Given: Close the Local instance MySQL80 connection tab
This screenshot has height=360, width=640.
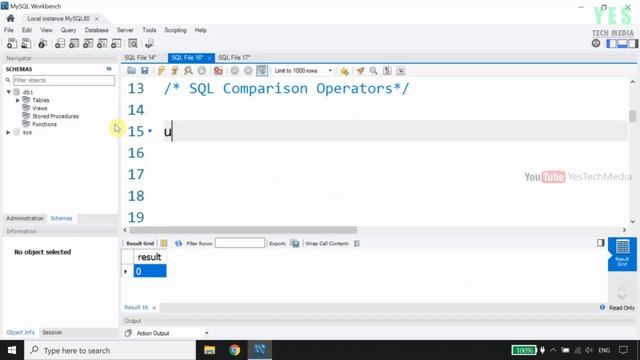Looking at the screenshot, I should (x=97, y=19).
